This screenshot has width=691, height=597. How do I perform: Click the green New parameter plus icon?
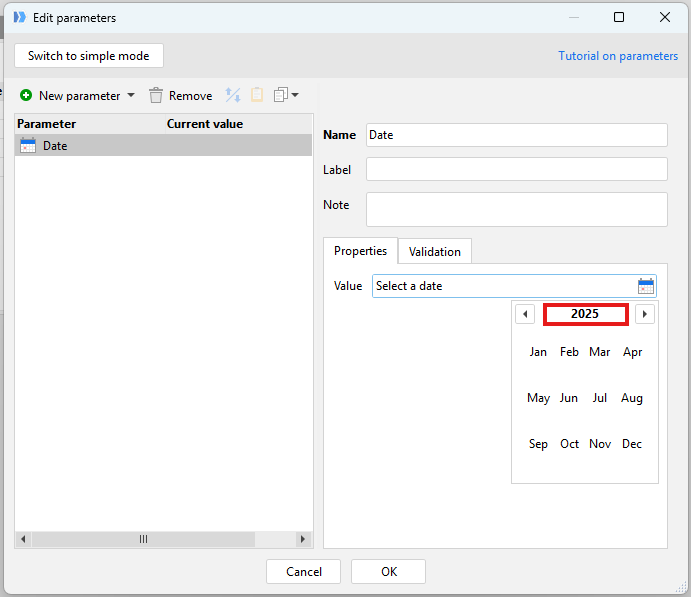[26, 95]
